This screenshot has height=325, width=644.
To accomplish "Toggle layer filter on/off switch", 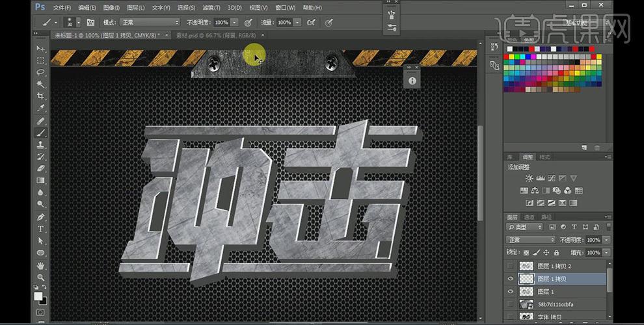I will [608, 227].
